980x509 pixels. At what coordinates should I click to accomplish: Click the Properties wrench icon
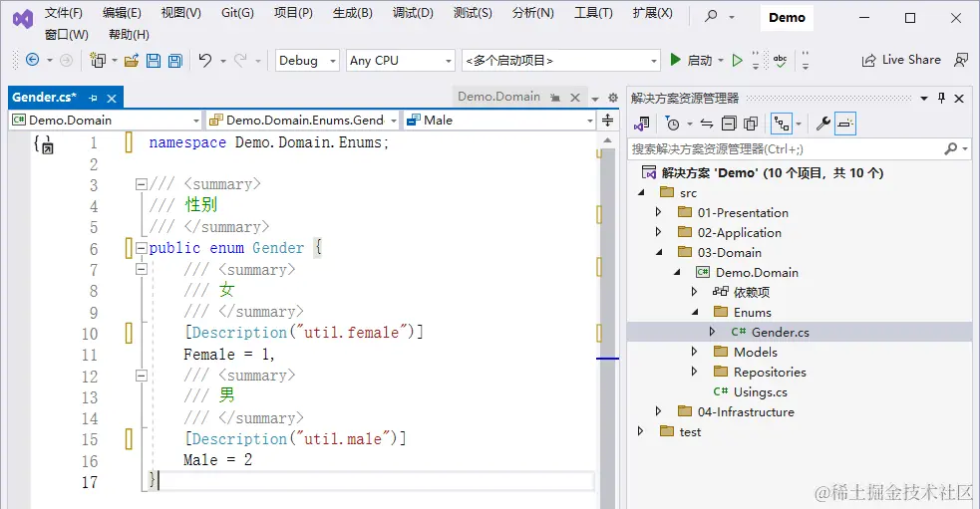coord(823,124)
